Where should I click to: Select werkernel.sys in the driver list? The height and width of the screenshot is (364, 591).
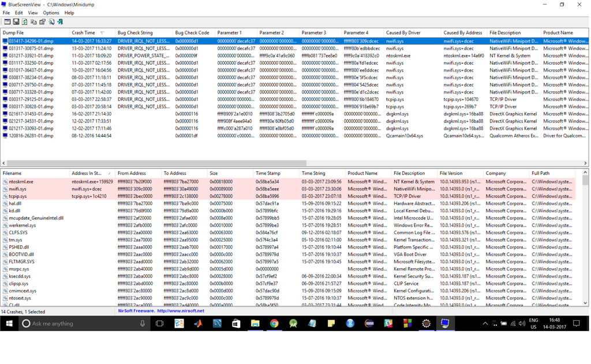pyautogui.click(x=23, y=226)
